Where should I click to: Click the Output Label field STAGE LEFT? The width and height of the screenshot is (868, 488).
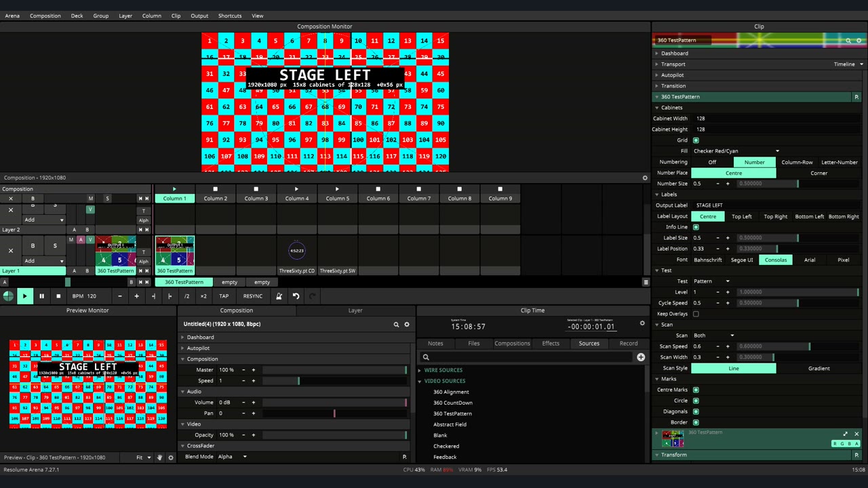777,205
